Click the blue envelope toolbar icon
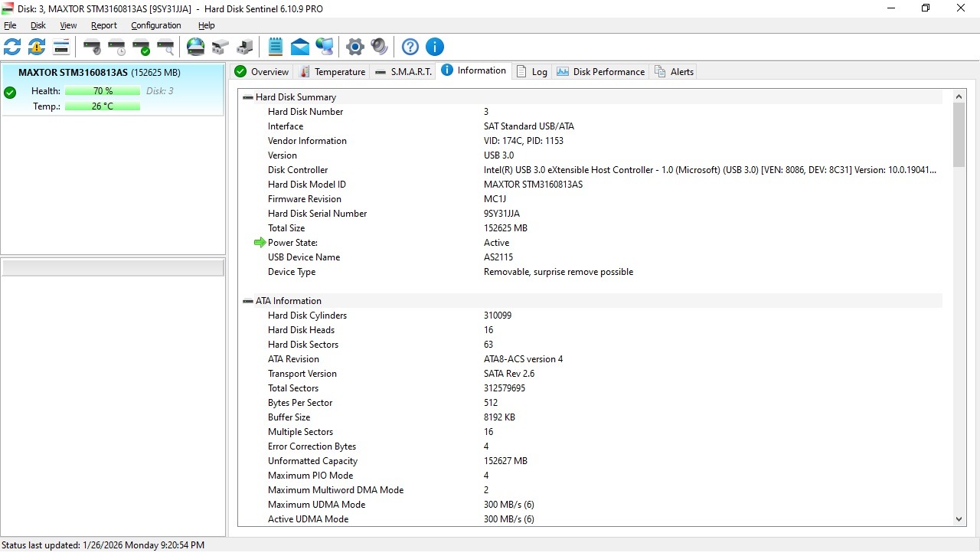This screenshot has width=980, height=556. pyautogui.click(x=300, y=47)
